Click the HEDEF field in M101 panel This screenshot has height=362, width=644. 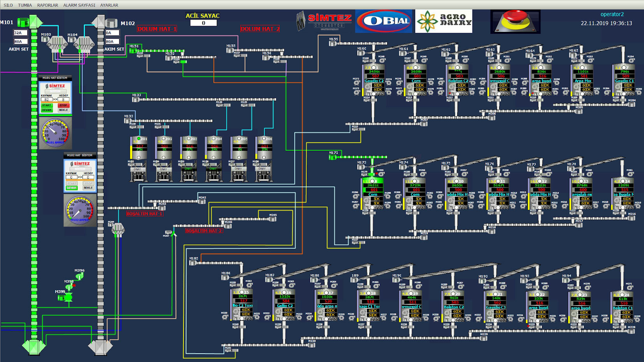[63, 100]
